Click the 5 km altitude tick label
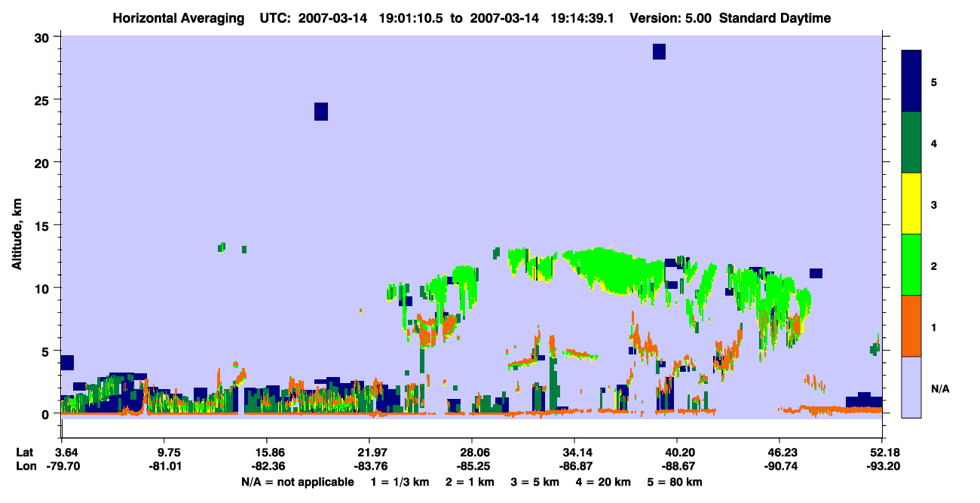 click(x=47, y=351)
